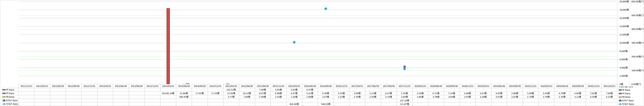Select the 2014/03/31 date header
644x106 pixels.
168,86
